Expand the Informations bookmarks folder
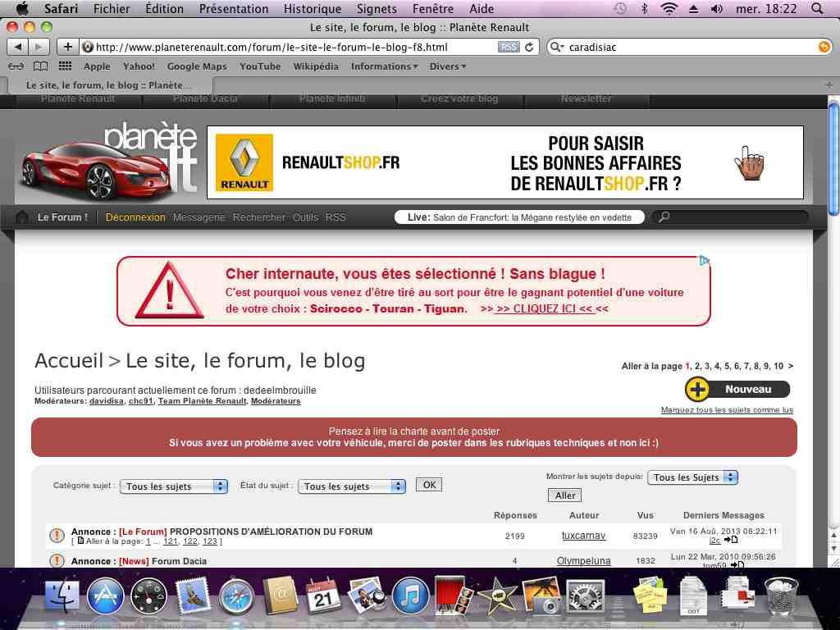Viewport: 840px width, 630px height. (384, 66)
